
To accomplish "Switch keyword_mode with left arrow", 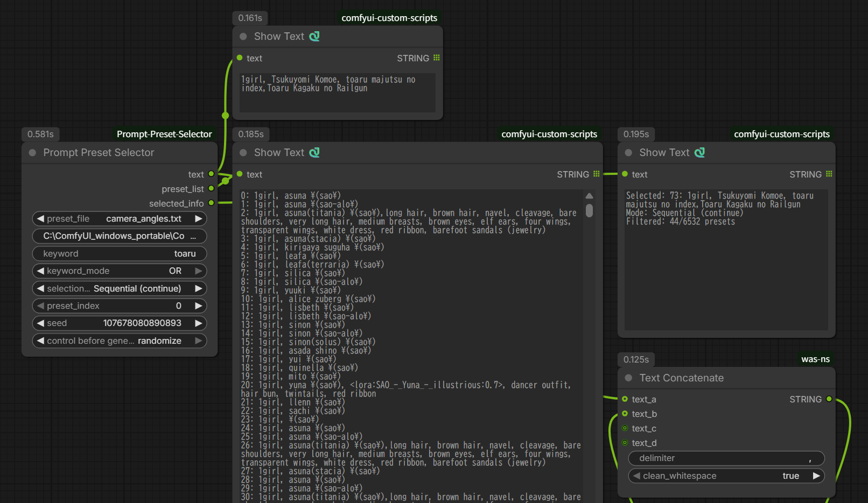I will (40, 271).
